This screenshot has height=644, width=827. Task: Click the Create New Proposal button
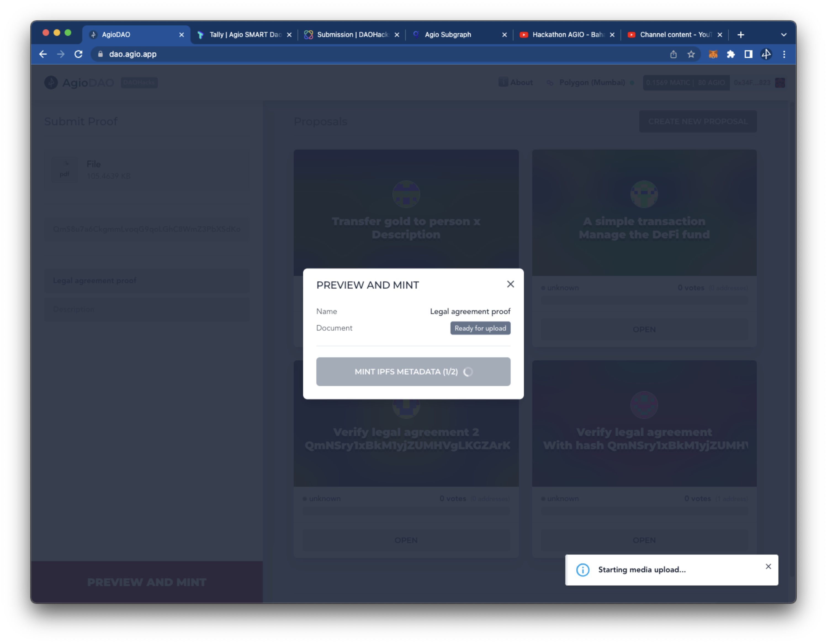point(698,121)
